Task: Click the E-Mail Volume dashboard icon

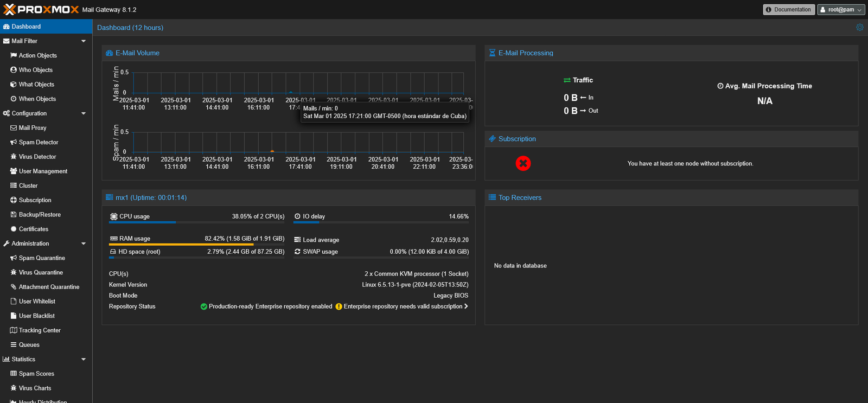Action: click(110, 53)
